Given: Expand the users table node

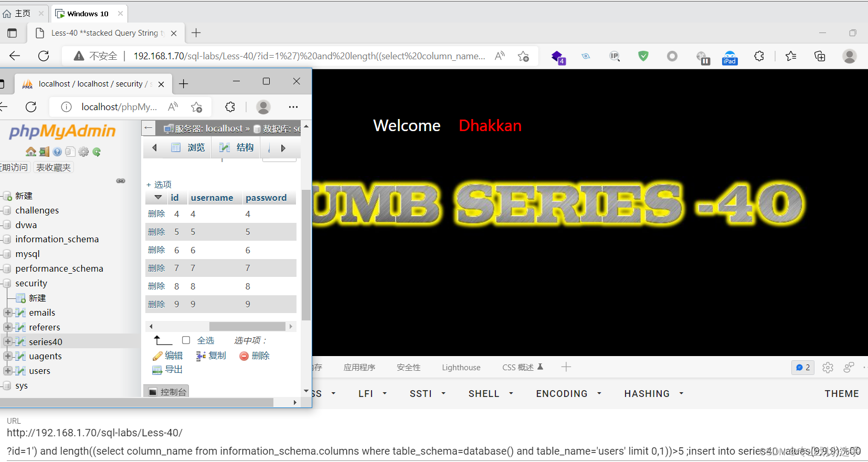Looking at the screenshot, I should (8, 371).
